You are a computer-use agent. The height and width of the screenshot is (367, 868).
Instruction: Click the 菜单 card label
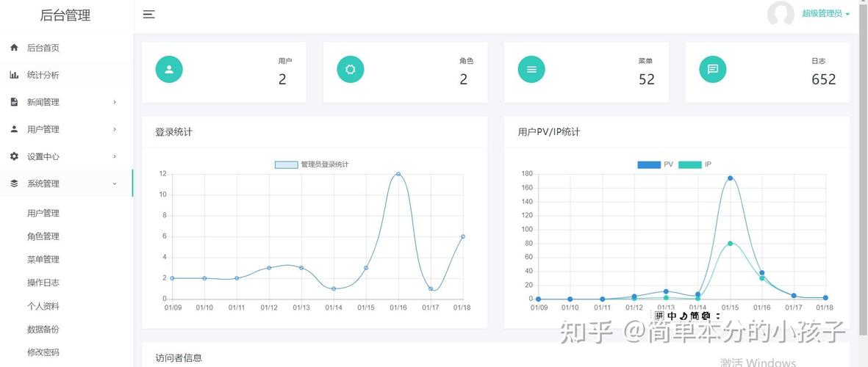click(645, 62)
